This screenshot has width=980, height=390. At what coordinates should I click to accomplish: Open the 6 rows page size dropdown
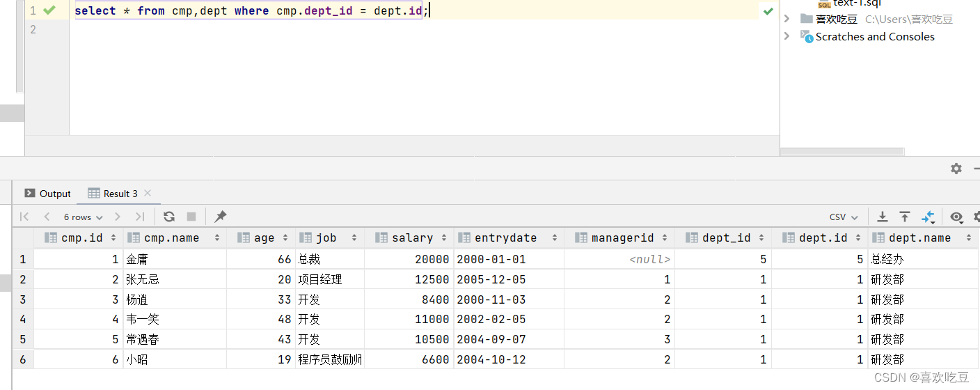pos(83,217)
